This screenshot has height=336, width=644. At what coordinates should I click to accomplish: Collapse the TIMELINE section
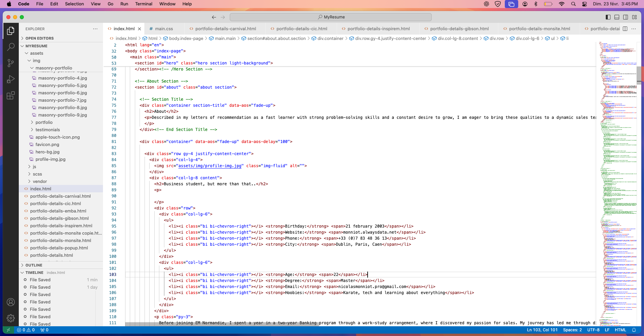pyautogui.click(x=34, y=273)
